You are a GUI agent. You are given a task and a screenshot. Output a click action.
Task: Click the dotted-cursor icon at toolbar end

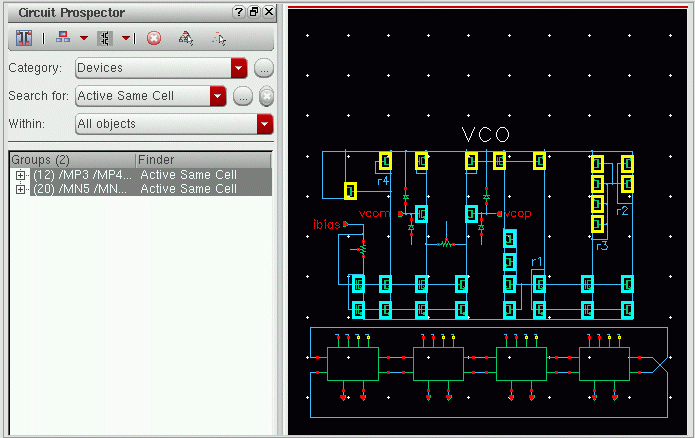[219, 38]
